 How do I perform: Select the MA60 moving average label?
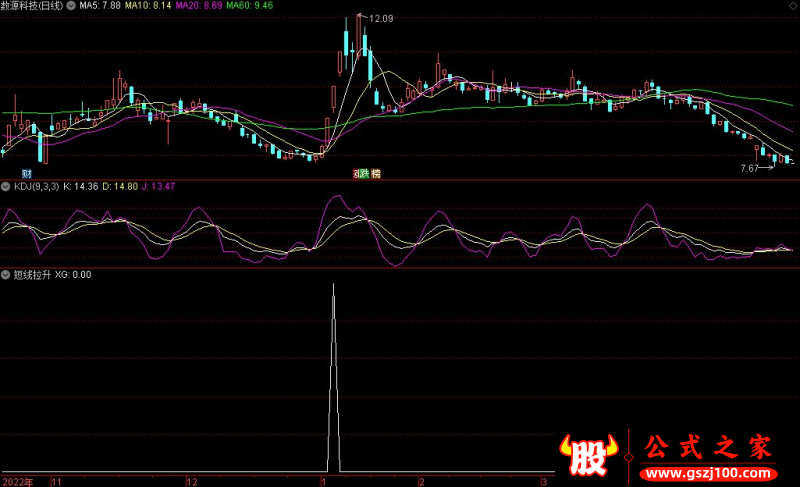[249, 6]
